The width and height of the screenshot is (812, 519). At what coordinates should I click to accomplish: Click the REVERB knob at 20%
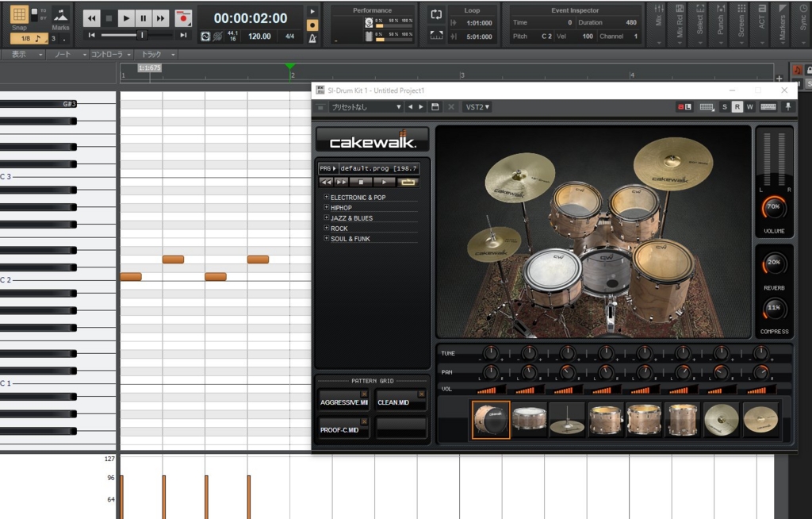pyautogui.click(x=774, y=263)
